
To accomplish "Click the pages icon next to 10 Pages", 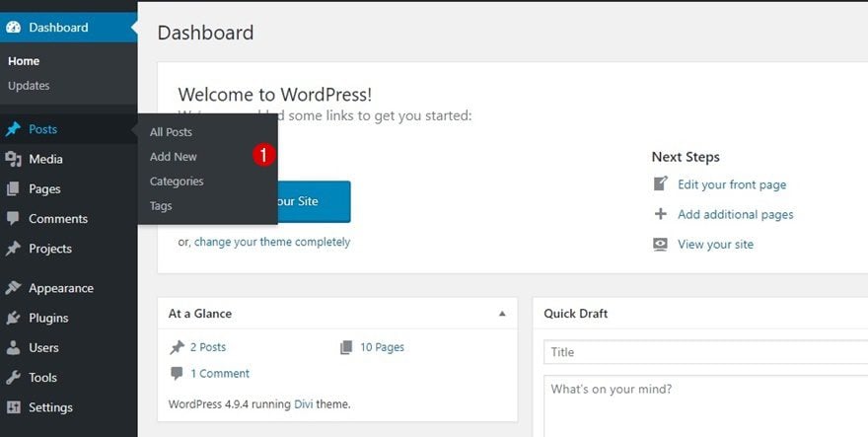I will 346,347.
